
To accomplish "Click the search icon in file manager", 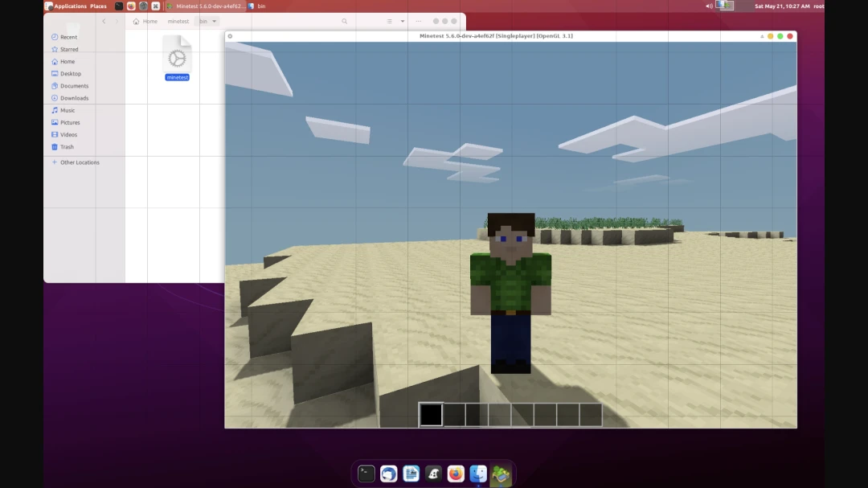I will tap(345, 22).
